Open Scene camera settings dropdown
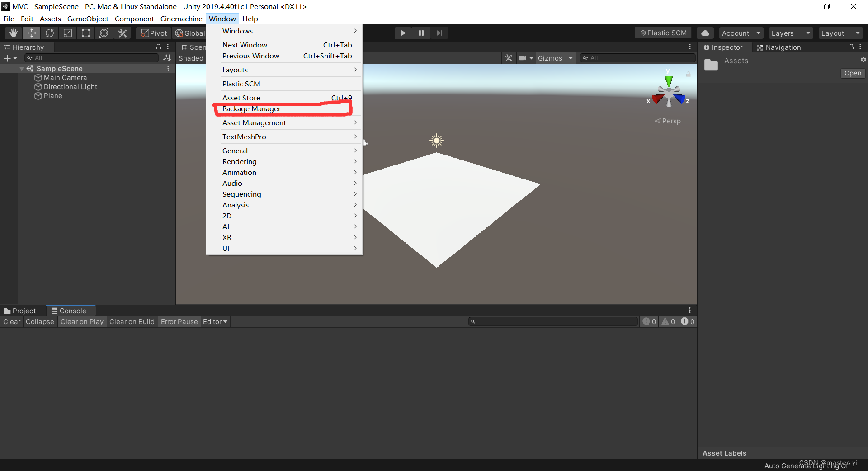This screenshot has height=471, width=868. click(526, 58)
